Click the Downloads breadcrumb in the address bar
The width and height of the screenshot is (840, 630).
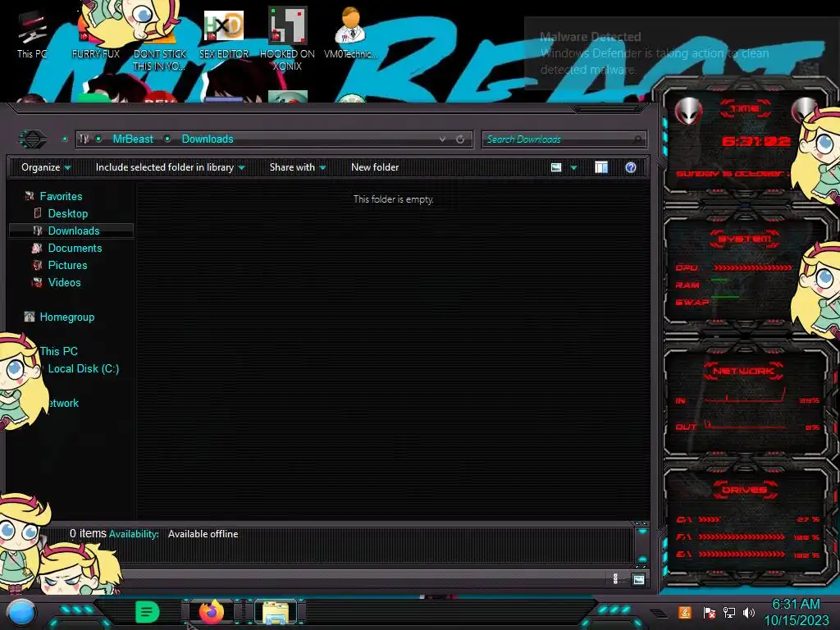pos(208,139)
